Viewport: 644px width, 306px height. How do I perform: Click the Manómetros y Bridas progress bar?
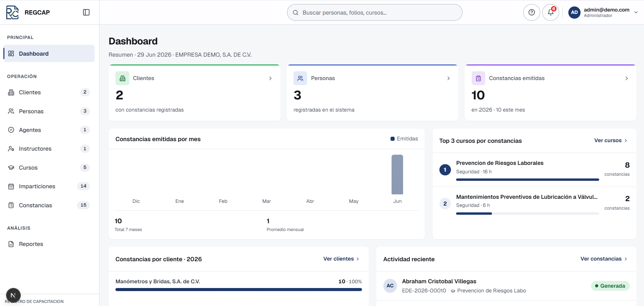pyautogui.click(x=239, y=290)
